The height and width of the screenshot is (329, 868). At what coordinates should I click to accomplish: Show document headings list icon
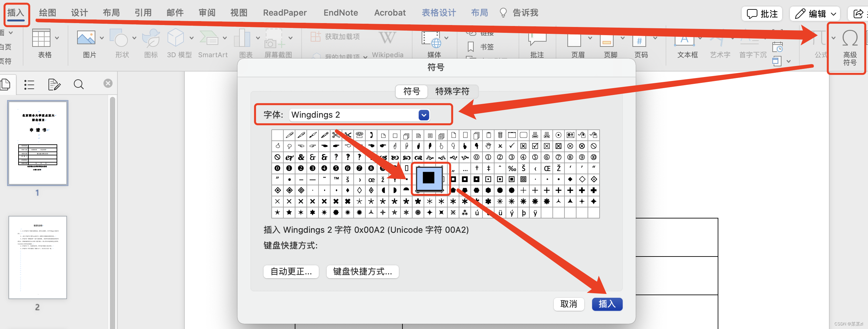29,84
